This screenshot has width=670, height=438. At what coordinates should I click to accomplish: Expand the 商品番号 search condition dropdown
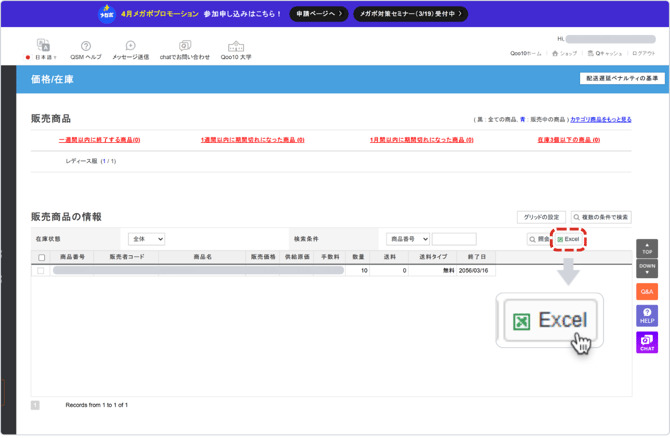(x=407, y=239)
